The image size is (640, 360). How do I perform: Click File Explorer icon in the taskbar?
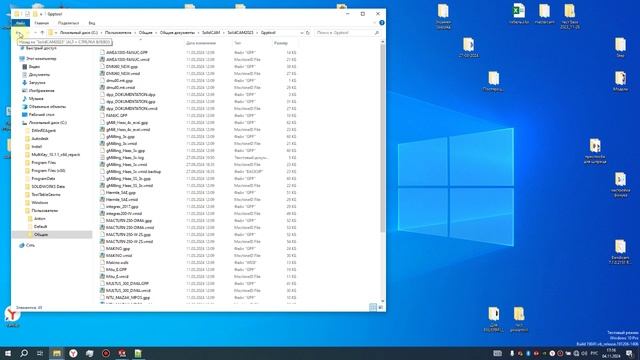(x=57, y=353)
